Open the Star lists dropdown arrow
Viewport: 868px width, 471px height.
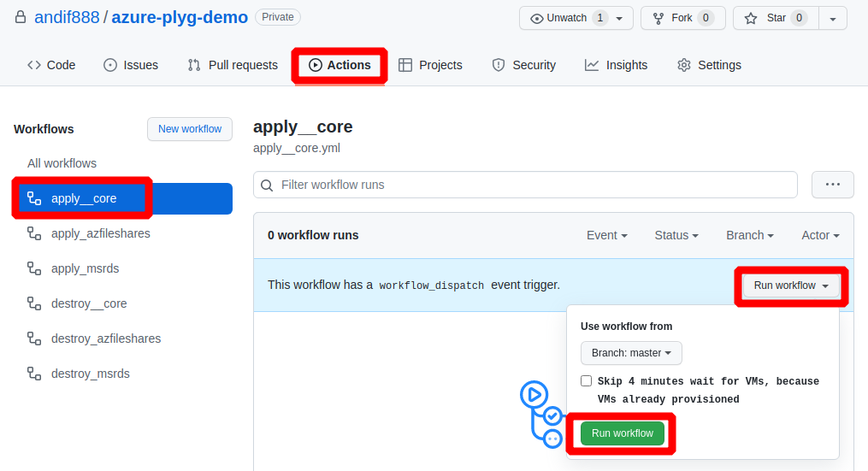(833, 19)
